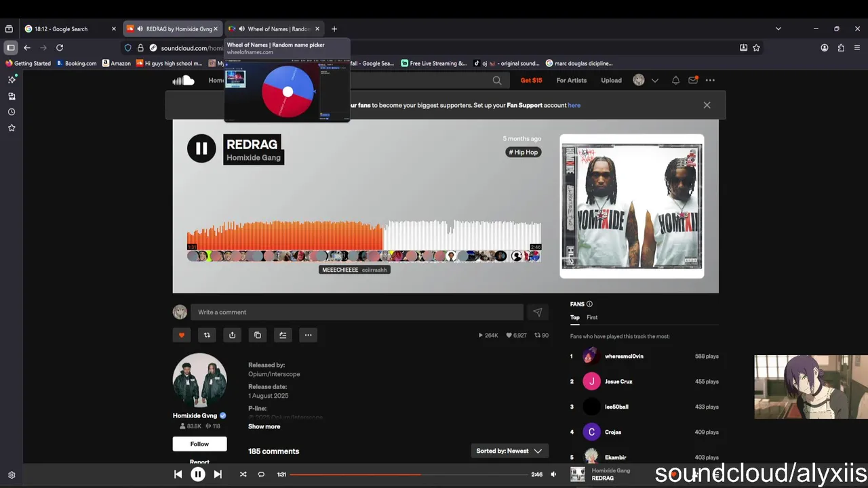The height and width of the screenshot is (488, 868).
Task: Toggle the browser sidebar button
Action: pos(11,47)
